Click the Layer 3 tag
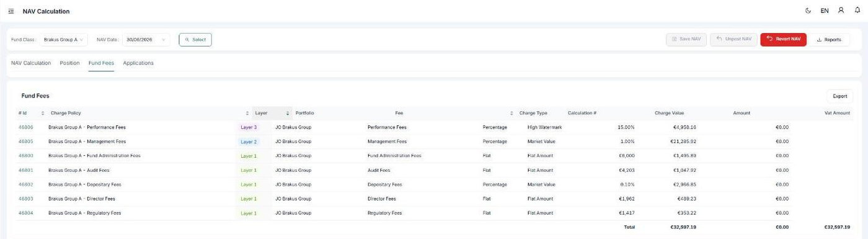The image size is (868, 239). point(249,127)
